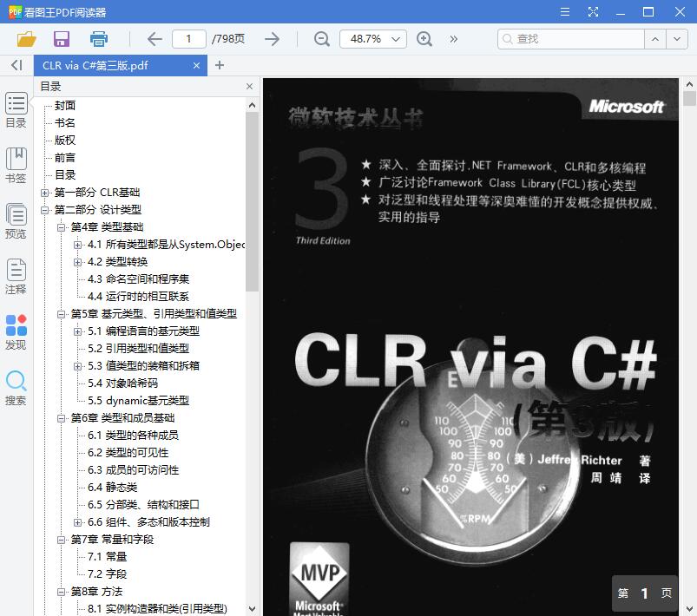Save the document with the floppy icon
This screenshot has width=697, height=616.
click(62, 39)
